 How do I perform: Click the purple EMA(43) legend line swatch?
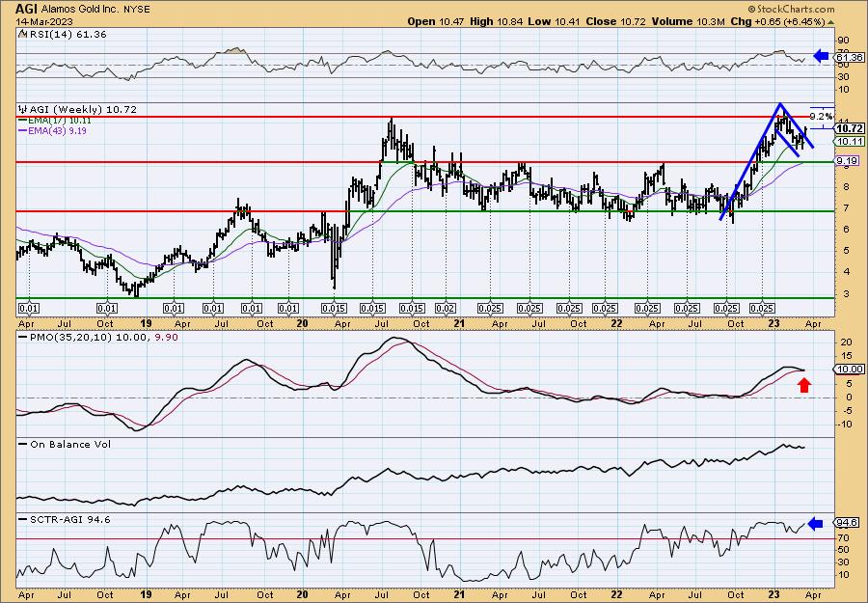click(22, 130)
